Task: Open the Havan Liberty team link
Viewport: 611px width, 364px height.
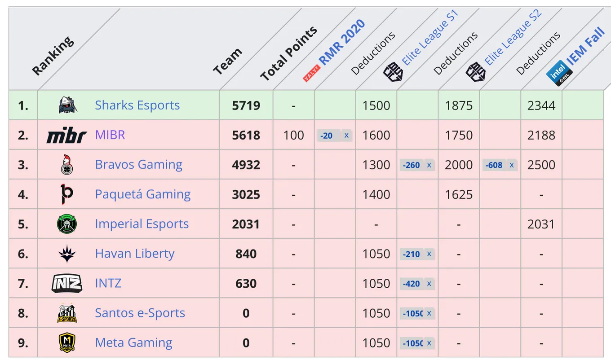Action: [135, 254]
